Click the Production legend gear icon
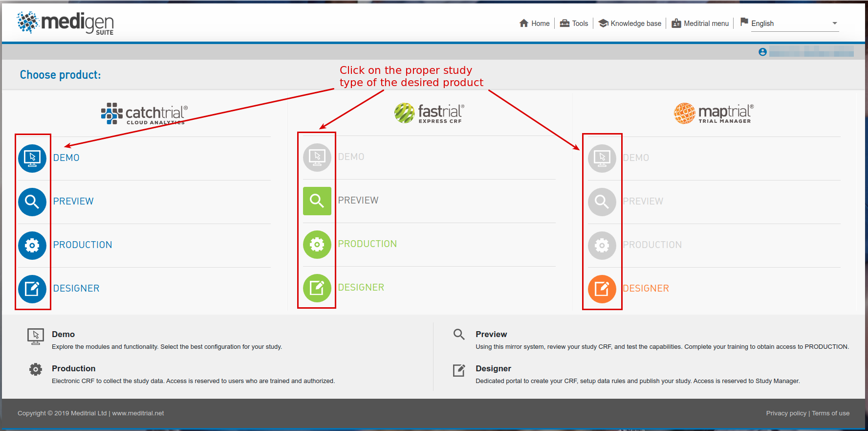Viewport: 868px width, 431px height. click(x=36, y=369)
